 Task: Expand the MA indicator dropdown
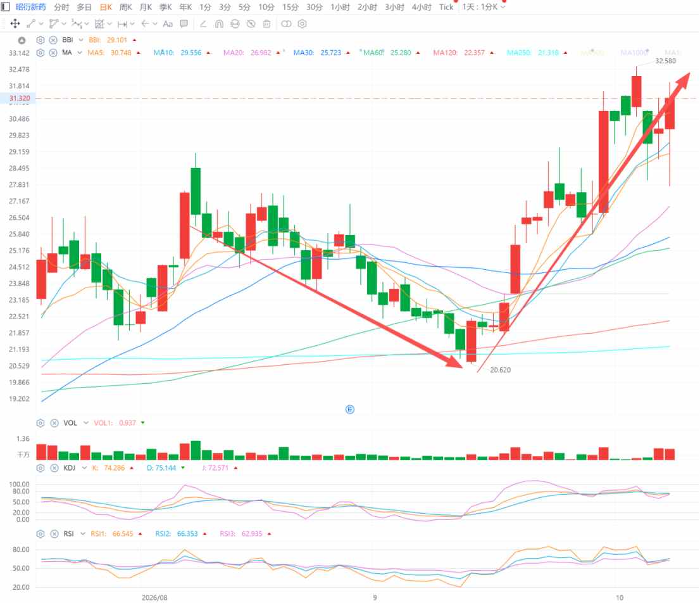80,53
